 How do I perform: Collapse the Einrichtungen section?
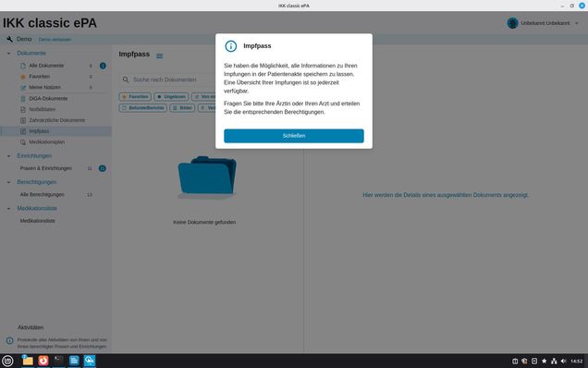click(8, 156)
